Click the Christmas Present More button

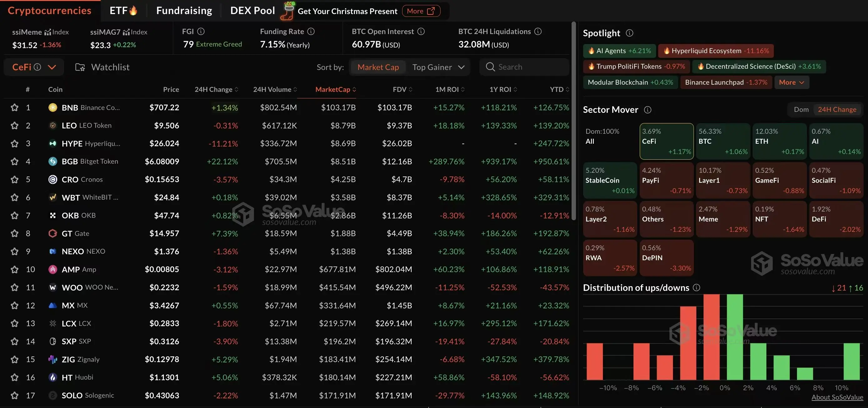tap(421, 11)
